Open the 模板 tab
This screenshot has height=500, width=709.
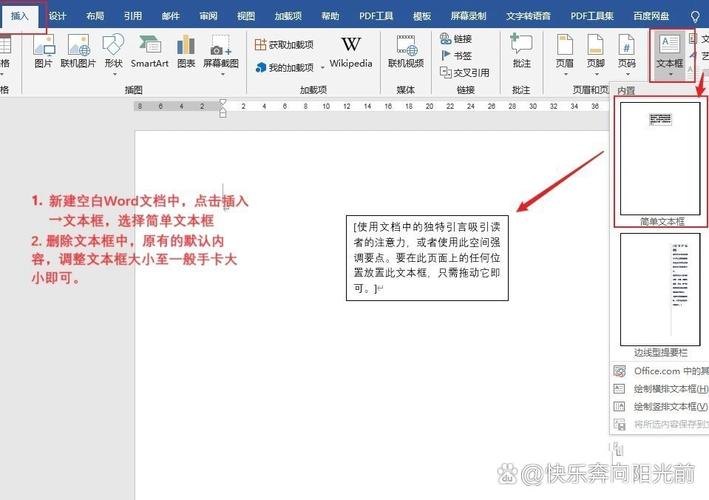pyautogui.click(x=422, y=16)
